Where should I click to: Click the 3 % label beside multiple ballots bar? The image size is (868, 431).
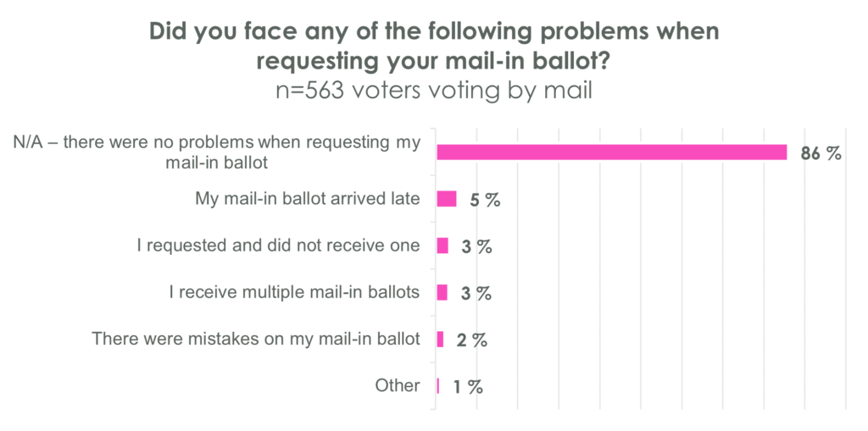(477, 293)
